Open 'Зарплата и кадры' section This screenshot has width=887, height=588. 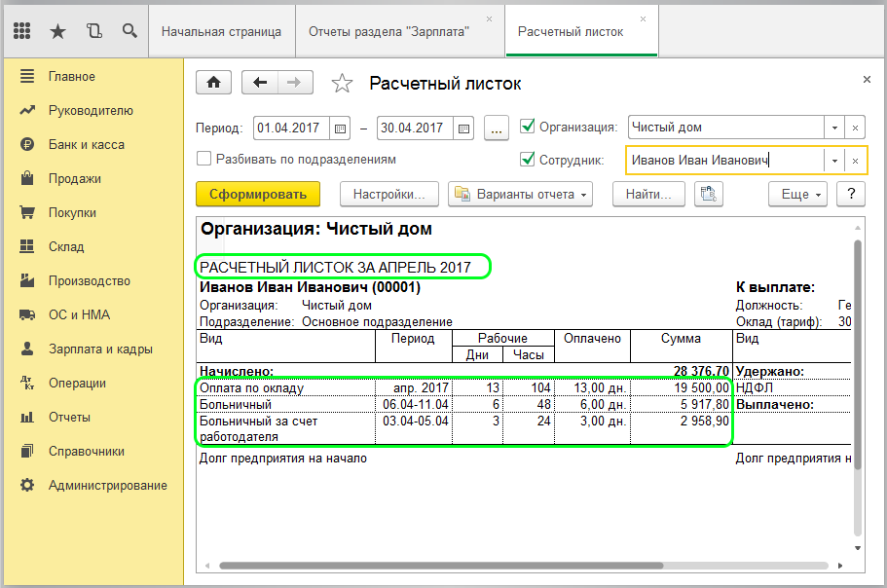coord(92,349)
